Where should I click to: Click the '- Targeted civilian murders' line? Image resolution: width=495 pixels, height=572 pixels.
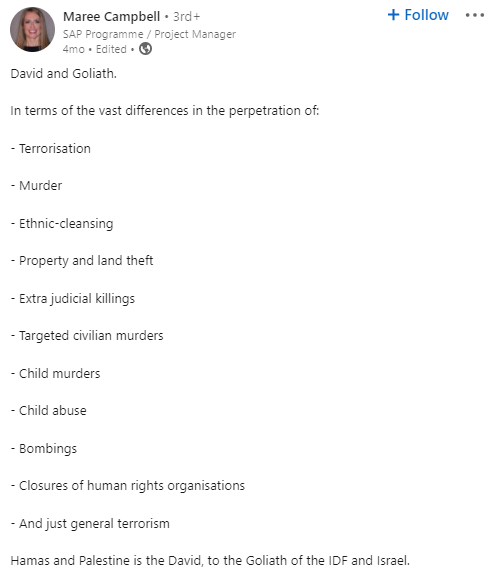click(x=87, y=336)
